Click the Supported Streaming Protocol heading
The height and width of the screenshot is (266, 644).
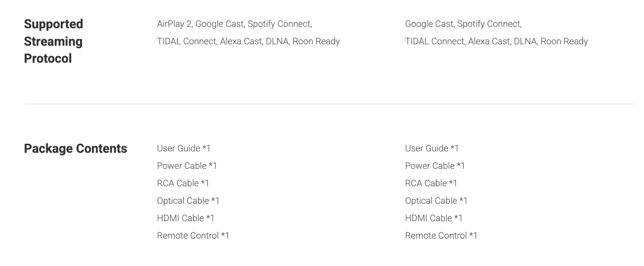click(53, 41)
